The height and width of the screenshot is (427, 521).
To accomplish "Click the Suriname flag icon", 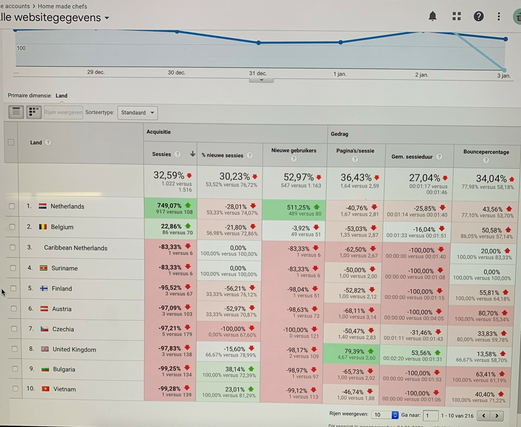I will [44, 268].
